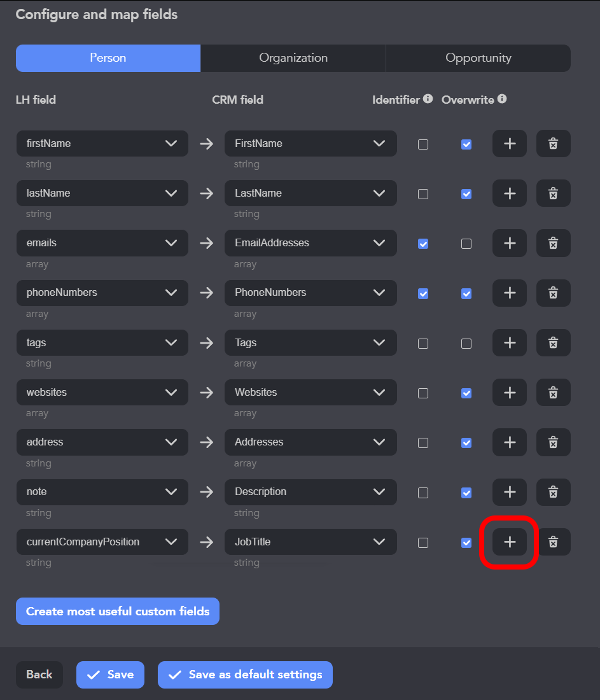Switch to the Organization tab
The height and width of the screenshot is (700, 600).
pos(293,58)
